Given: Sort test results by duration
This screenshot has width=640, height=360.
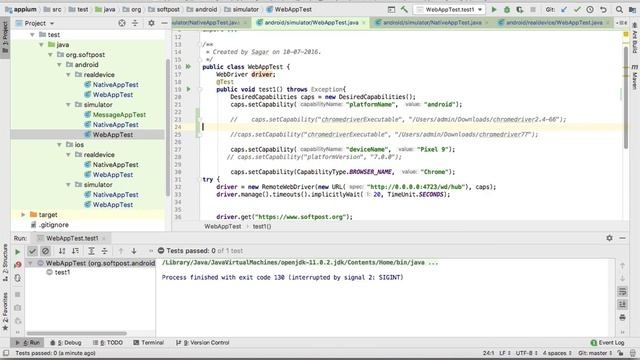Looking at the screenshot, I should point(75,251).
